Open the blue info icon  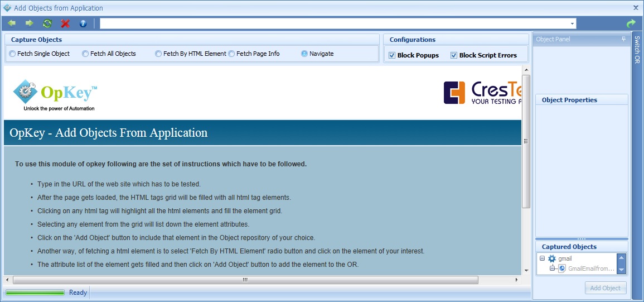83,23
